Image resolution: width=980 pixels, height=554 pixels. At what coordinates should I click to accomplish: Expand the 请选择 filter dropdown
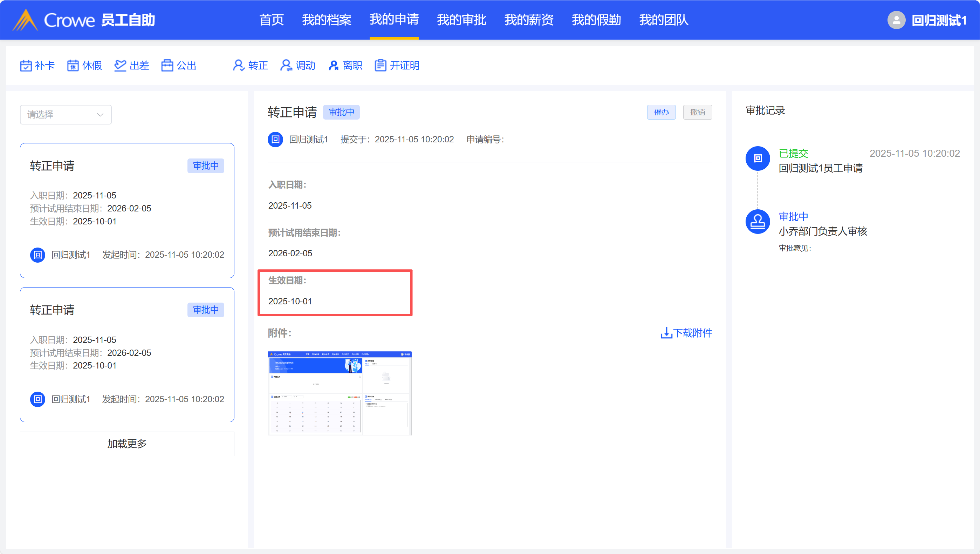66,115
